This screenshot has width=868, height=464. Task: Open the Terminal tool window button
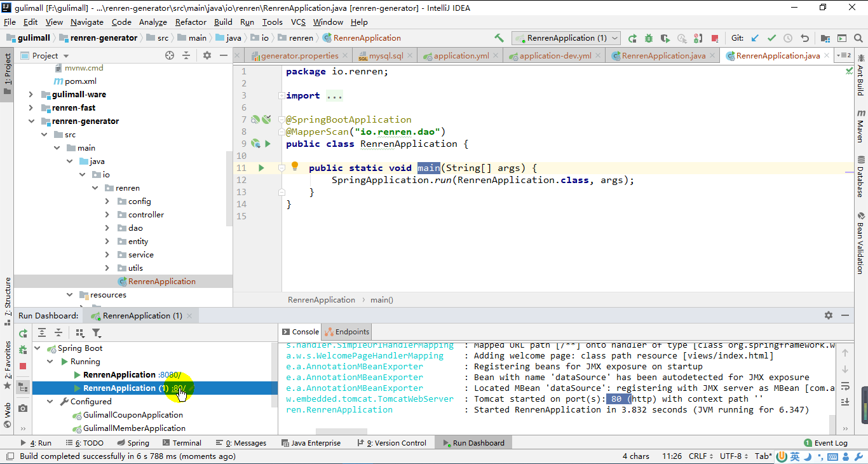point(180,443)
